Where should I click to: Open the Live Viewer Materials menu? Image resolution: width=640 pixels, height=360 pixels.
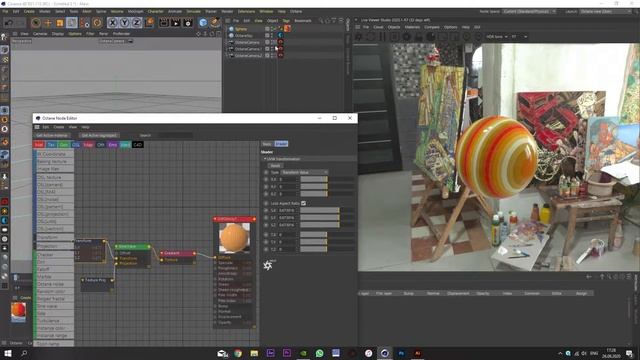pyautogui.click(x=412, y=27)
